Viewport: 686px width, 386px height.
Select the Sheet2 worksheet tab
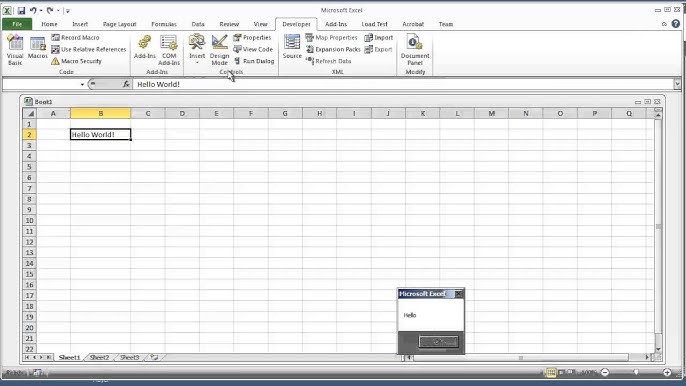tap(99, 358)
